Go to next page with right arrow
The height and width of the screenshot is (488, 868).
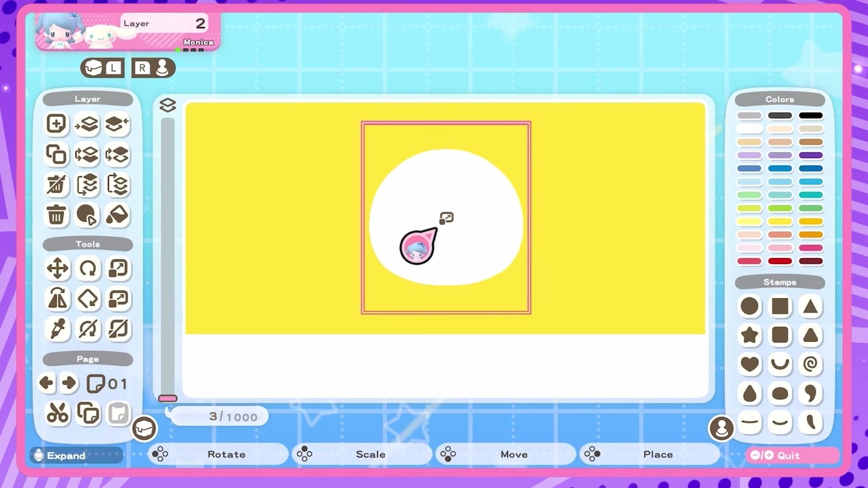click(69, 383)
